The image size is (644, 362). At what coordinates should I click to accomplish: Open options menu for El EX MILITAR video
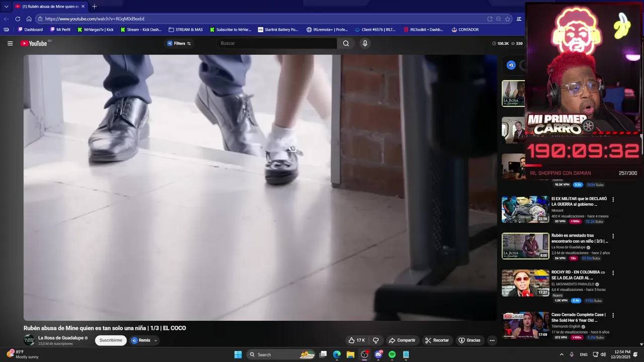(x=613, y=200)
